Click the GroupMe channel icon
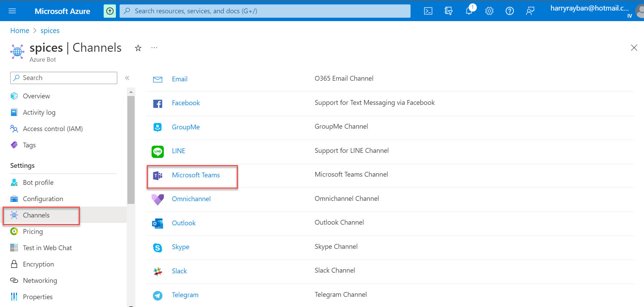This screenshot has height=307, width=644. point(158,127)
